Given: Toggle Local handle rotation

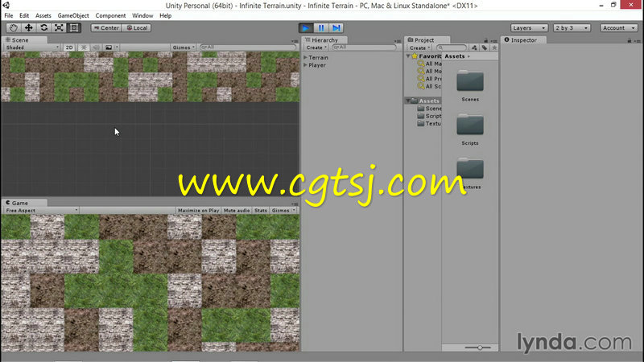Looking at the screenshot, I should point(137,28).
